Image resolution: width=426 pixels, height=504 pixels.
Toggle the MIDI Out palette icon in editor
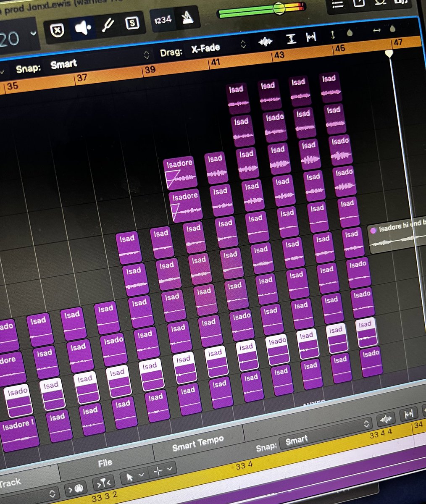[x=76, y=489]
